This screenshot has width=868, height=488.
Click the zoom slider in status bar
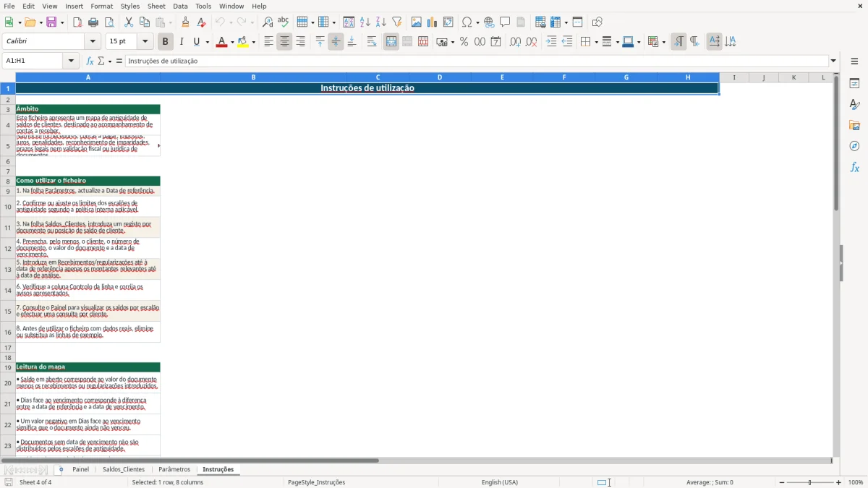[810, 482]
